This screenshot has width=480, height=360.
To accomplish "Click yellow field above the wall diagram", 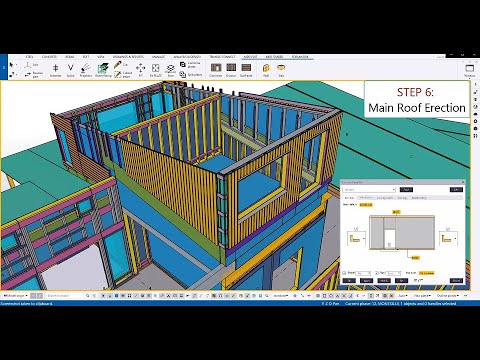I will (396, 212).
